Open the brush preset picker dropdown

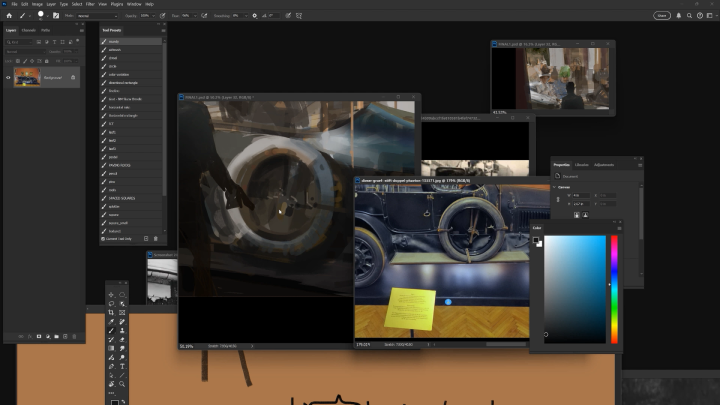(47, 16)
